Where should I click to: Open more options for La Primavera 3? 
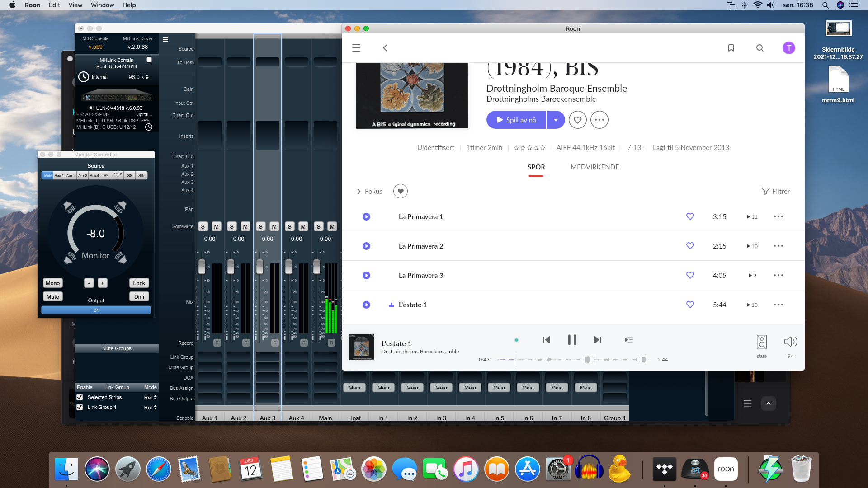[778, 275]
